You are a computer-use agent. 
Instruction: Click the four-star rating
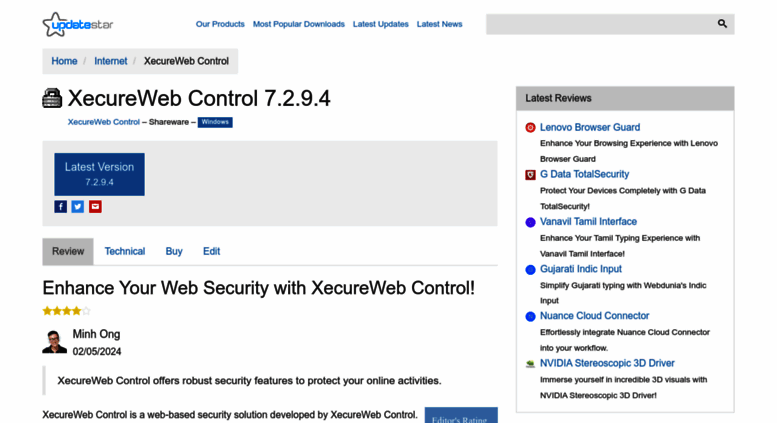click(x=66, y=311)
